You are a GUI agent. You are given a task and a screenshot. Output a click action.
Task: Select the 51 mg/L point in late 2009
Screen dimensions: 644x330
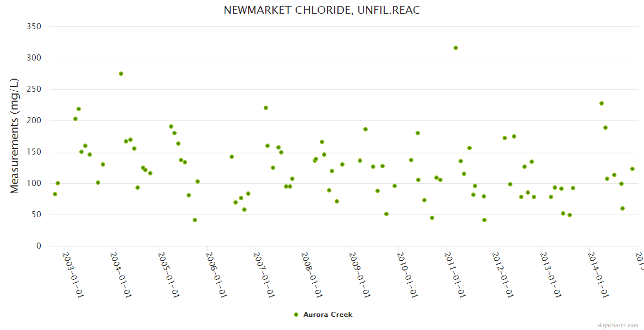(x=386, y=214)
